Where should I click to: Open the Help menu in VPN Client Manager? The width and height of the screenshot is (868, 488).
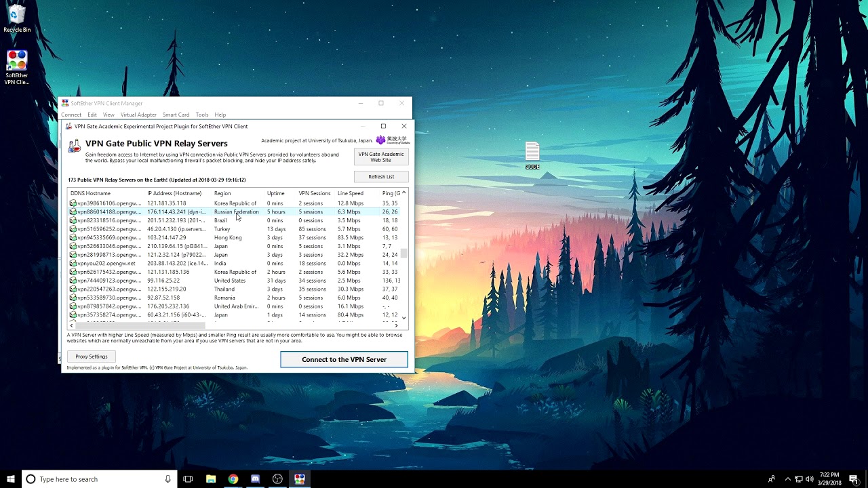click(x=220, y=115)
